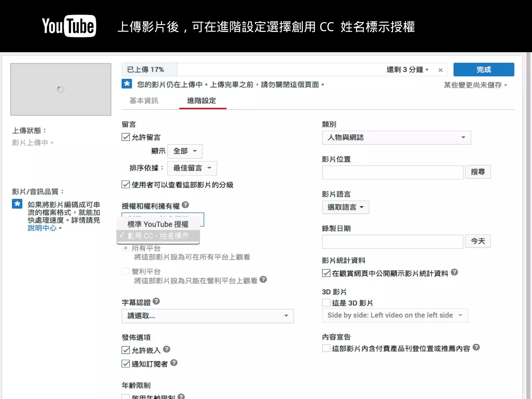
Task: Click the blue star icon beside video quality tip
Action: pyautogui.click(x=17, y=204)
